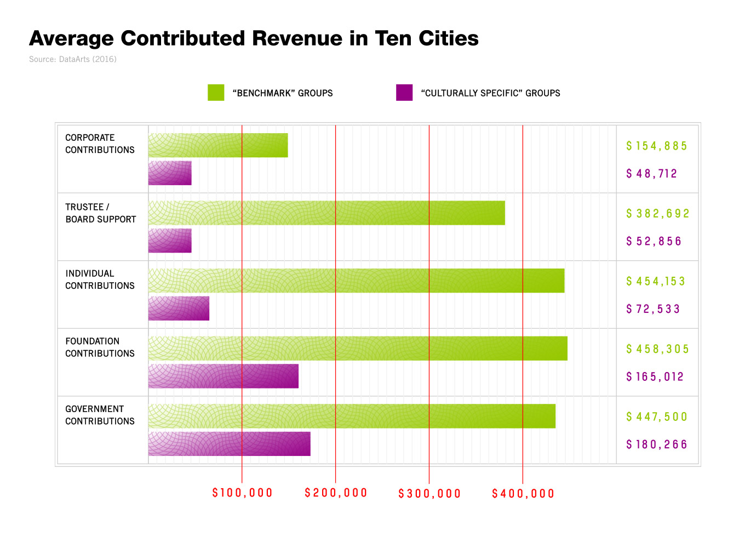Click the purple Trustee / Board Support bar
The image size is (756, 548).
point(170,241)
